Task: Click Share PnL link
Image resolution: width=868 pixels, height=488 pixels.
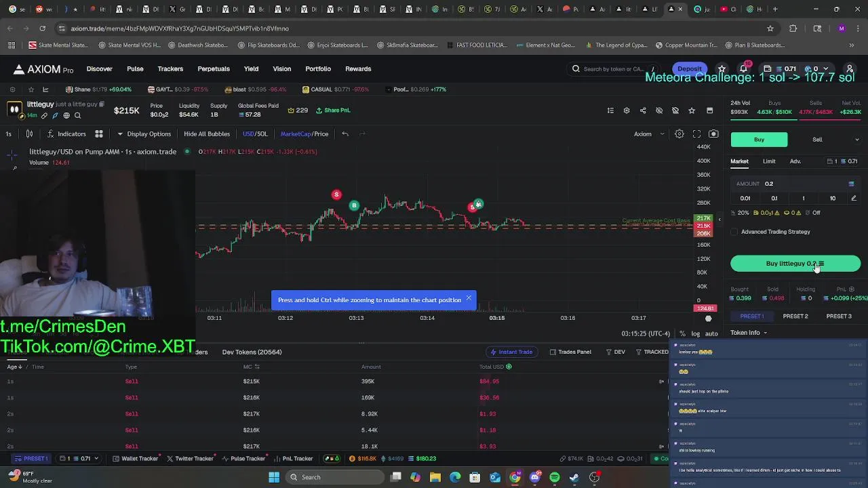Action: pos(333,110)
